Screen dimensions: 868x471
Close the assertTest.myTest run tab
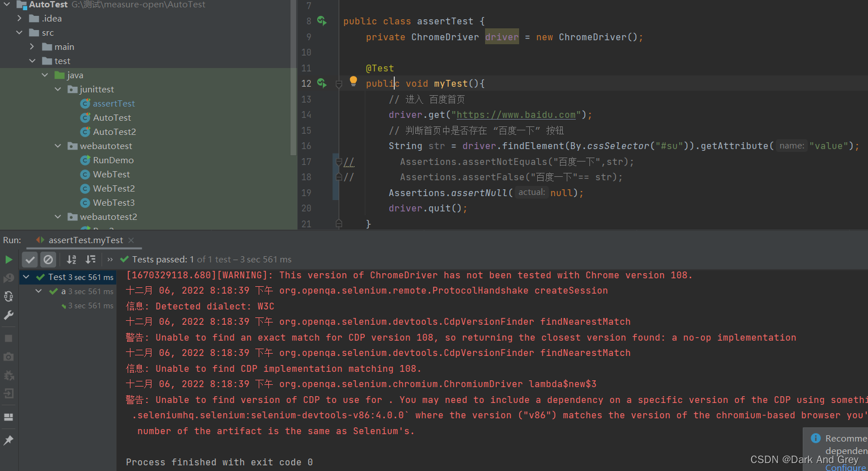click(x=131, y=240)
